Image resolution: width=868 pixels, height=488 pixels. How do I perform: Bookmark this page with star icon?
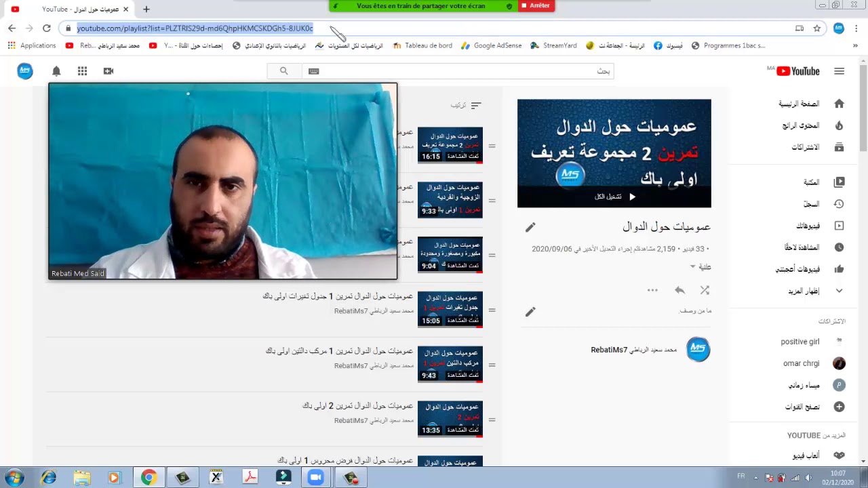[817, 28]
